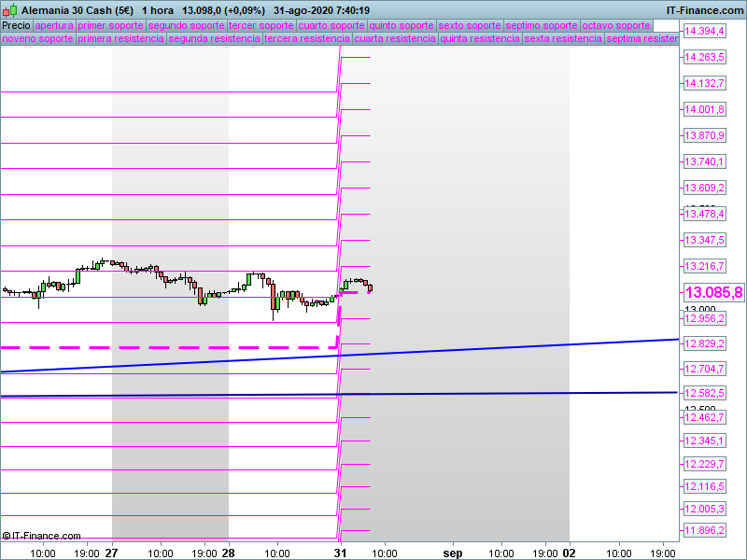Click price level label 13.870,9

pyautogui.click(x=705, y=135)
